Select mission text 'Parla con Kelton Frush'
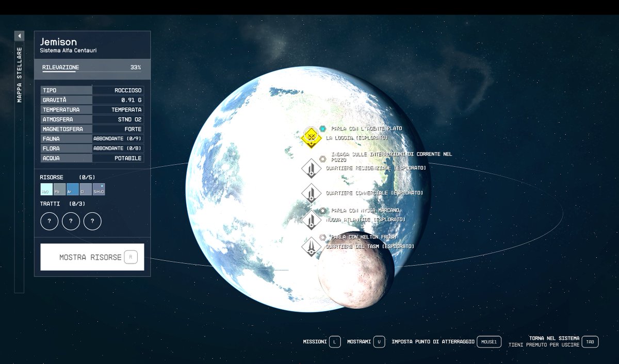619x364 pixels. [x=364, y=237]
